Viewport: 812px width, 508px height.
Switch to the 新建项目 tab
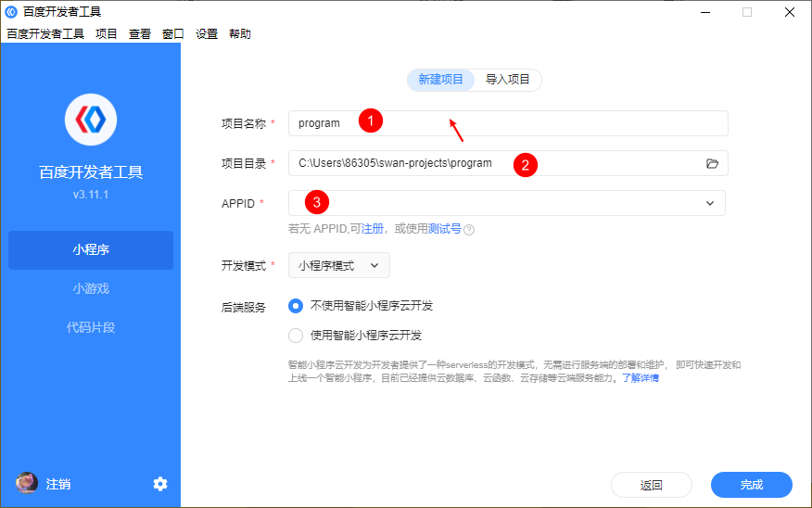click(440, 80)
